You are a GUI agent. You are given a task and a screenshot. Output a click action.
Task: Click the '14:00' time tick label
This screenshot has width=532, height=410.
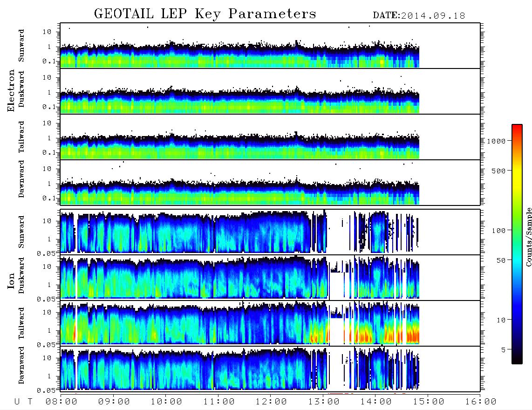tap(376, 402)
